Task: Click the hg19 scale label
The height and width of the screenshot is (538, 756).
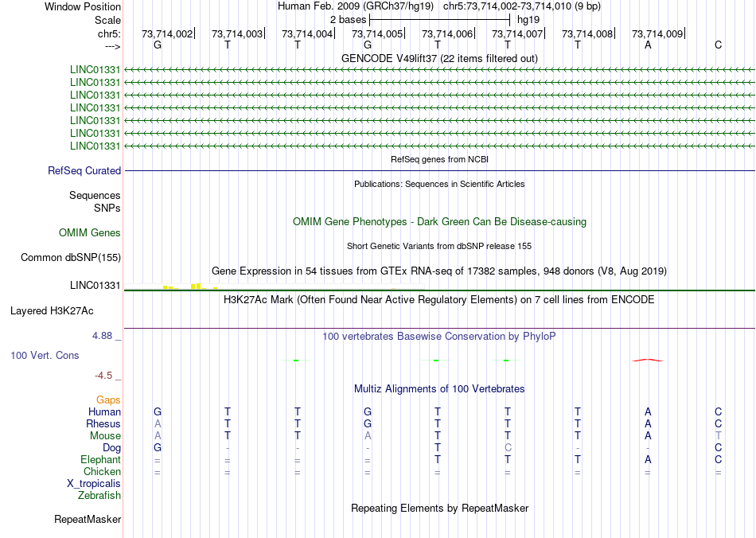Action: coord(528,20)
